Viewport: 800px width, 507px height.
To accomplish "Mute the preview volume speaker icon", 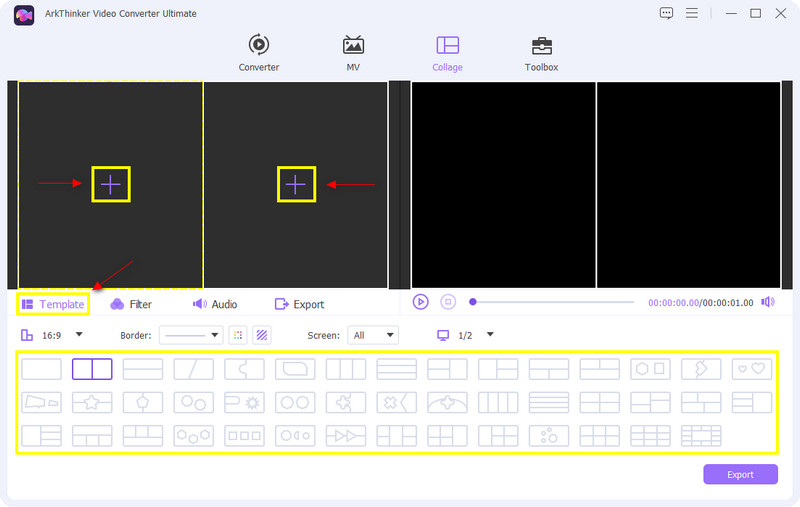I will click(768, 302).
